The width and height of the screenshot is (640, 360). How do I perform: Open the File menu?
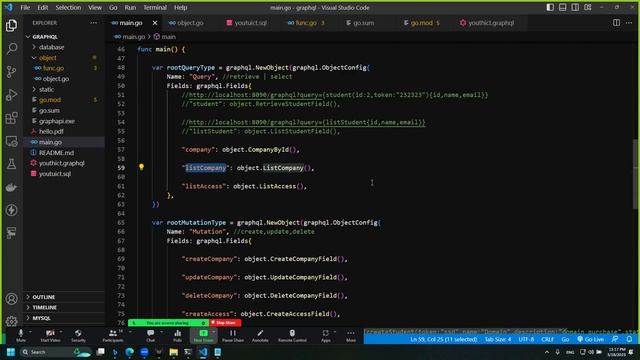point(25,7)
